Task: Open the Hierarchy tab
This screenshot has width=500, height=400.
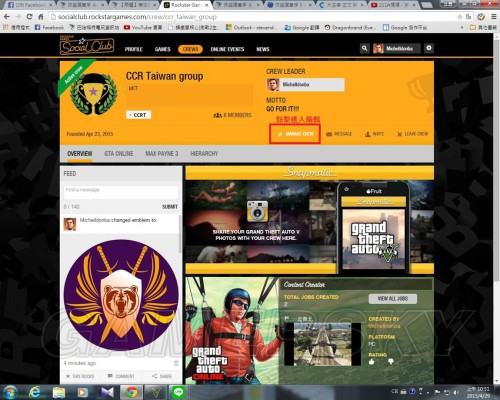Action: pyautogui.click(x=204, y=154)
